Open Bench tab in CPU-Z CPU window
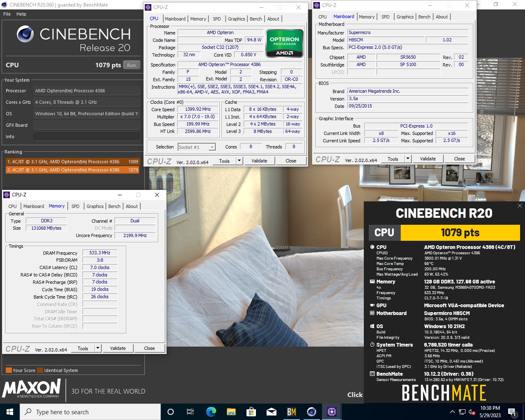 tap(256, 19)
